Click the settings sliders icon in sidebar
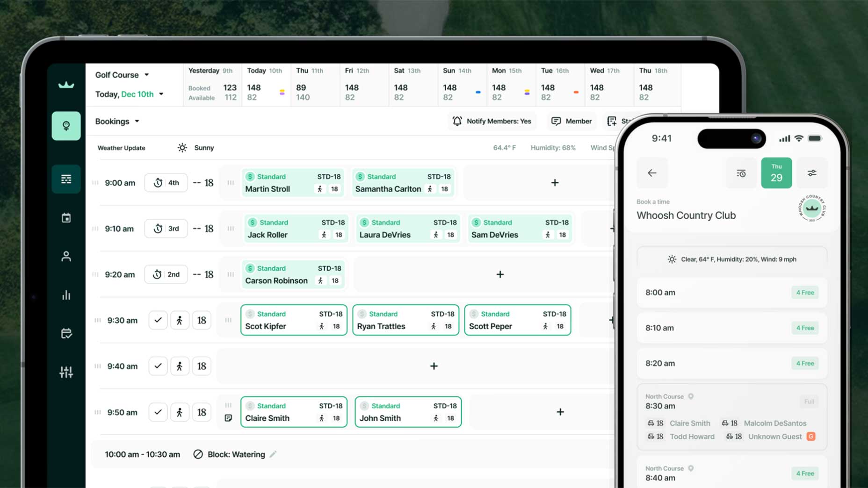The height and width of the screenshot is (488, 868). [x=66, y=372]
